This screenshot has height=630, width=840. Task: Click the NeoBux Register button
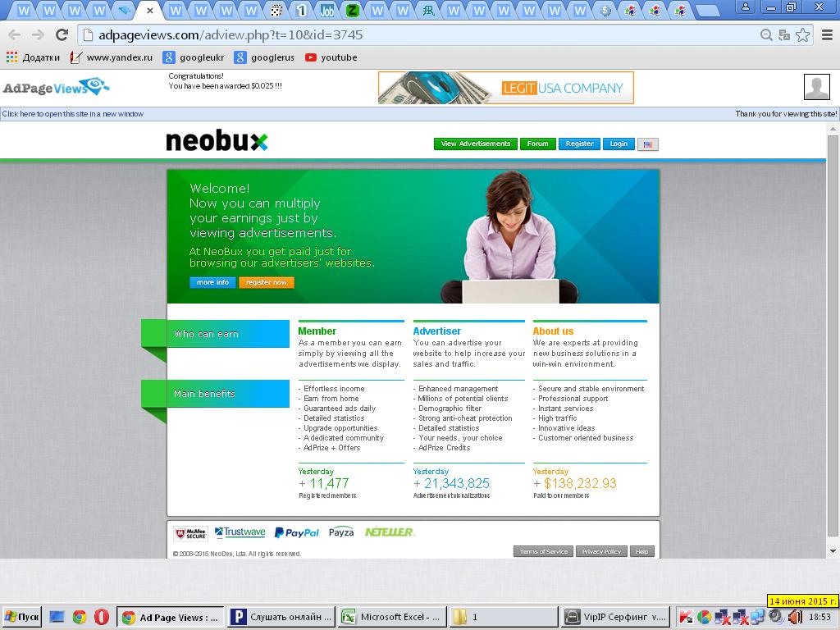(579, 144)
